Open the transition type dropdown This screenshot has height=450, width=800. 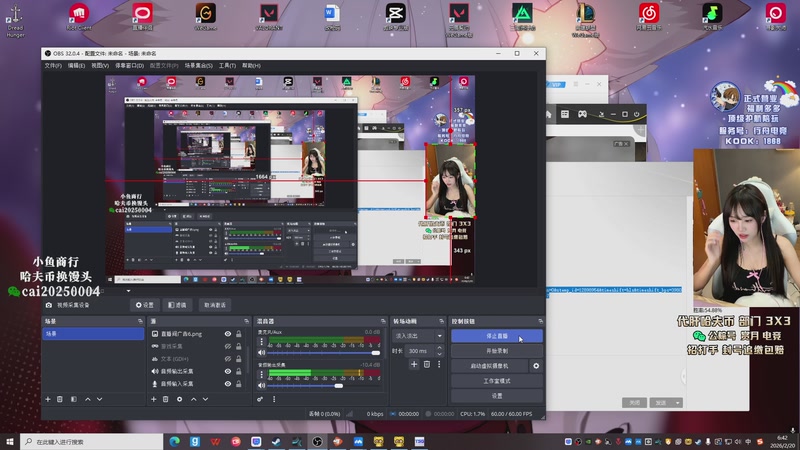pyautogui.click(x=418, y=336)
